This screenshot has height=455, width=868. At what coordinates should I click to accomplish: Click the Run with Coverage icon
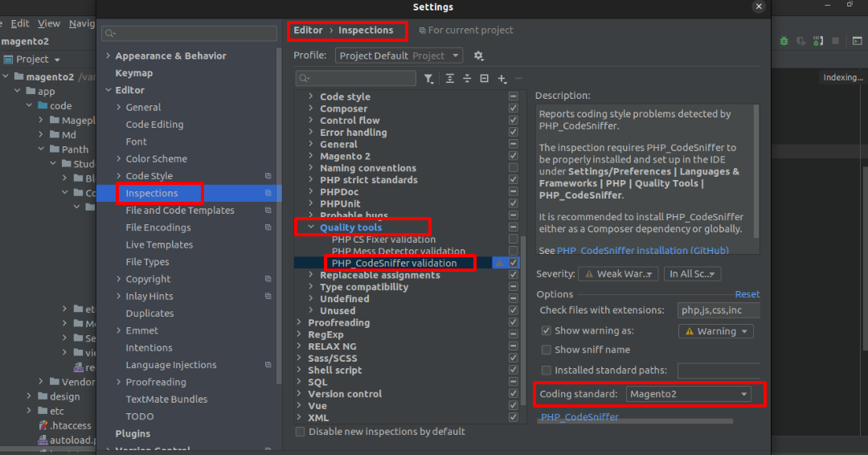click(801, 41)
